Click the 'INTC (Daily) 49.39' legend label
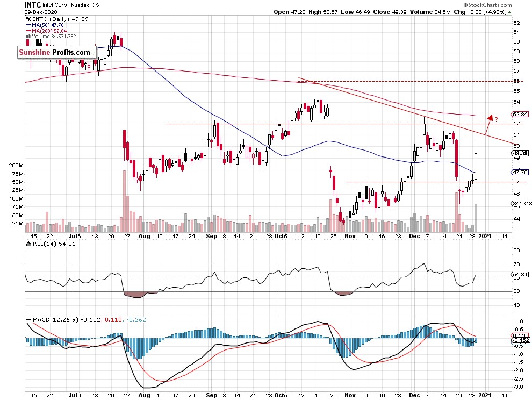 60,19
